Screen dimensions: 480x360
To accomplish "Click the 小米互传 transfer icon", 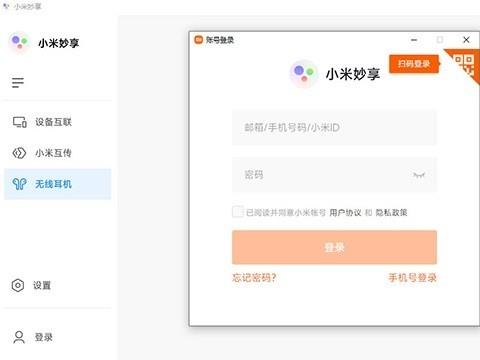I will click(x=19, y=153).
